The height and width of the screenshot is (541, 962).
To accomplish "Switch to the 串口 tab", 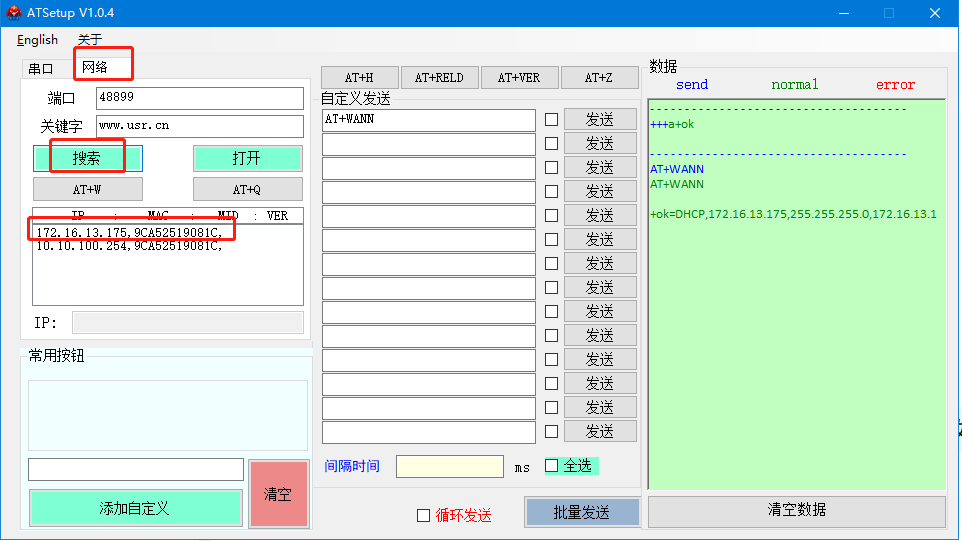I will click(41, 69).
